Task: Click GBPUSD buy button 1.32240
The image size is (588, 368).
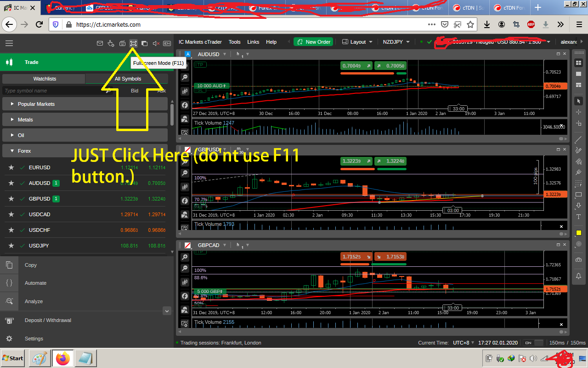Action: point(390,161)
